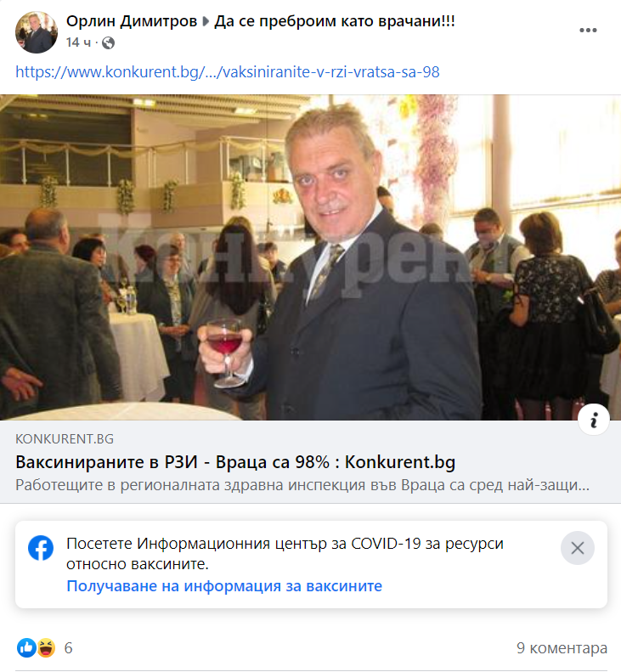Image resolution: width=621 pixels, height=672 pixels.
Task: Open the 9 коментара comments link
Action: (x=562, y=648)
